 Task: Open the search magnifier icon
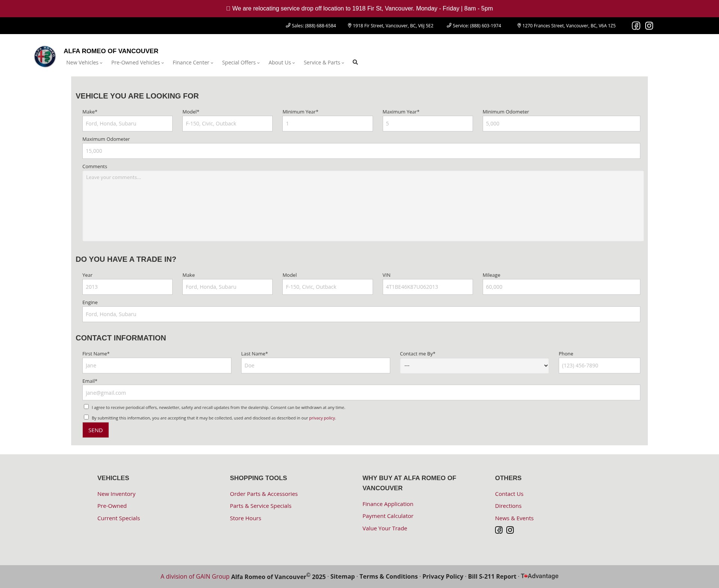[x=355, y=62]
